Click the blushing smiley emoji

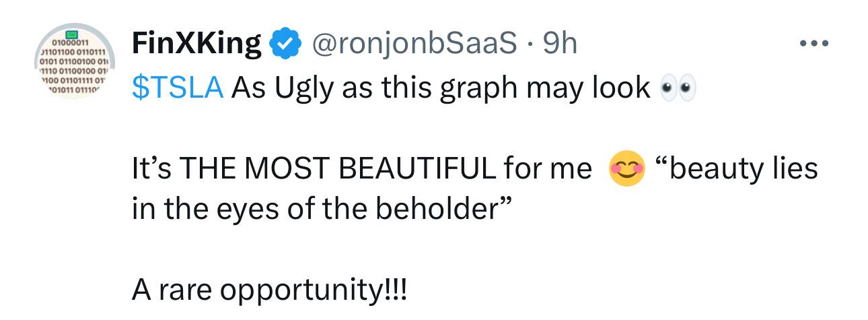(x=626, y=168)
